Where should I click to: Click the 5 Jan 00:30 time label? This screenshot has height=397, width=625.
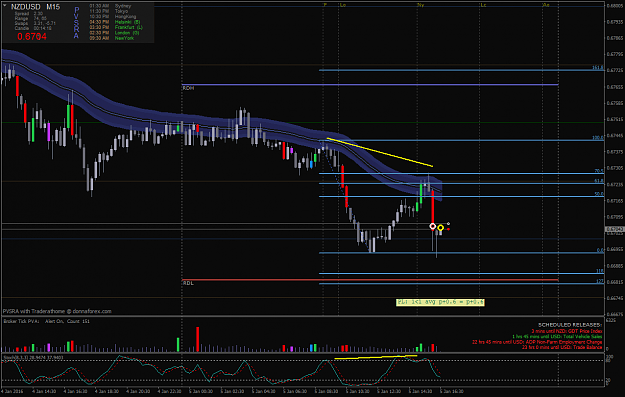point(201,391)
